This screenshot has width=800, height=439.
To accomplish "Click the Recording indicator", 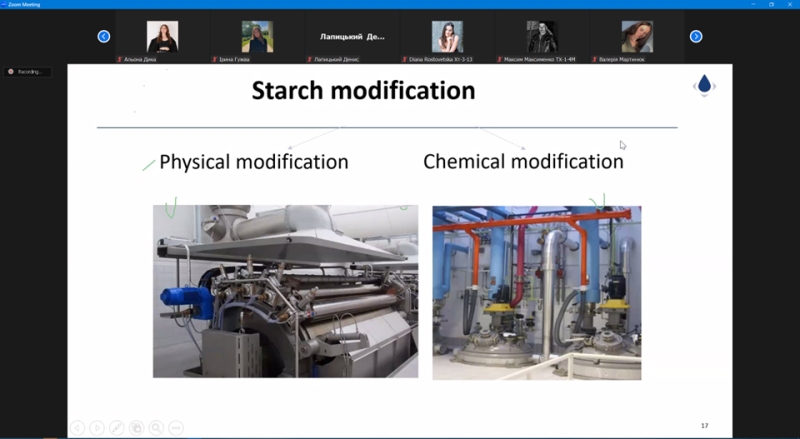I will 28,72.
